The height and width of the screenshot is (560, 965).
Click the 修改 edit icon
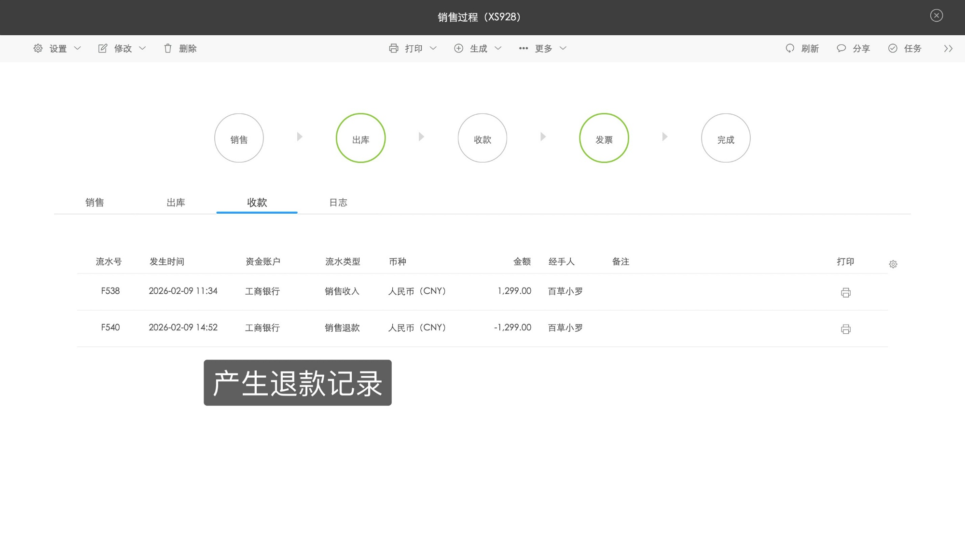(102, 48)
